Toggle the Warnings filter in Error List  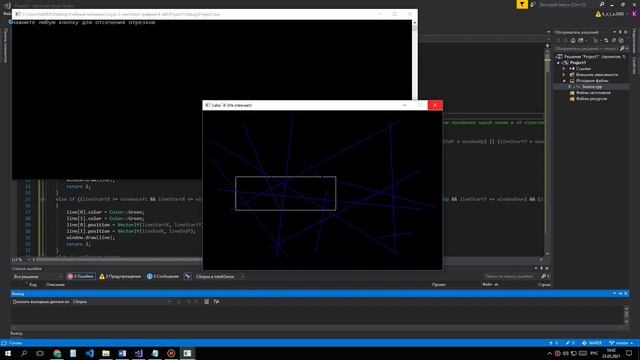pos(120,276)
